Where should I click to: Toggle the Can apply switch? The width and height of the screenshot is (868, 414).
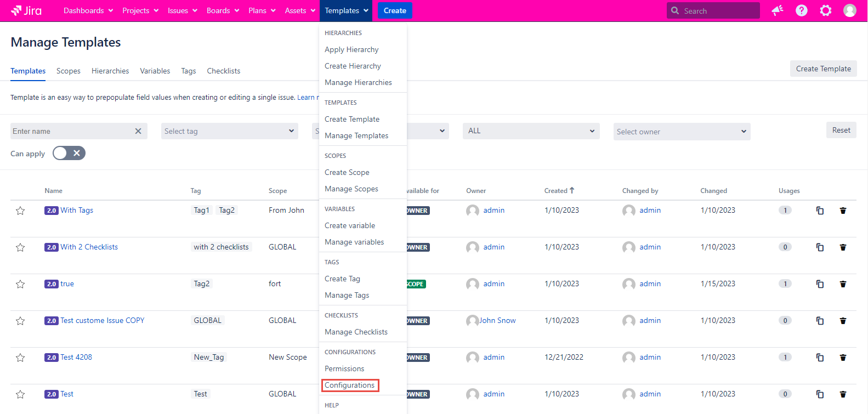click(69, 154)
